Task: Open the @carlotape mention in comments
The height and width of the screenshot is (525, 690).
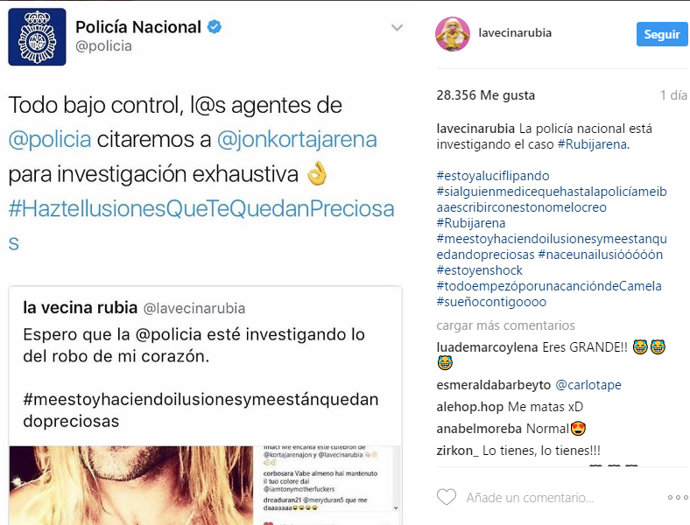Action: coord(588,385)
